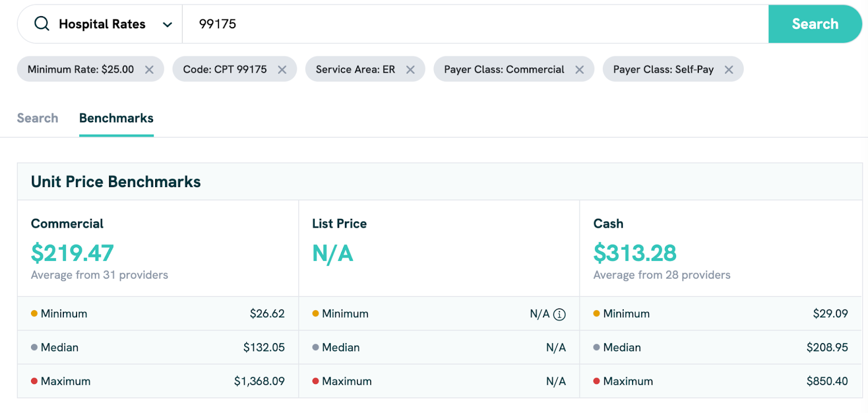Remove the Payer Class: Self-Pay filter
The image size is (868, 413).
[729, 70]
